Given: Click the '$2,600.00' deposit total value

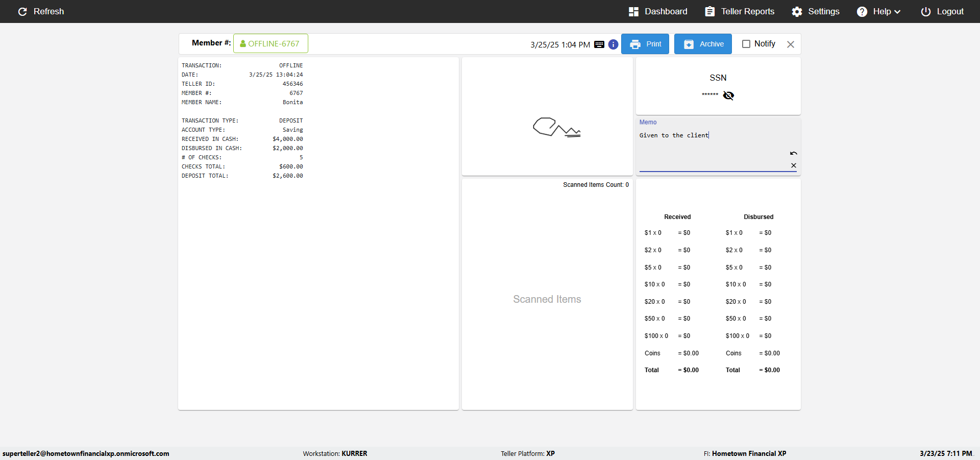Looking at the screenshot, I should click(288, 176).
